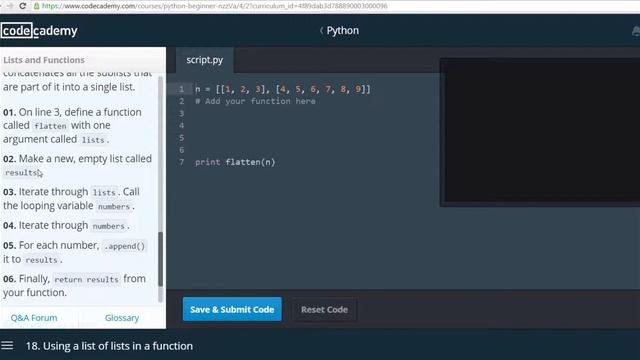640x360 pixels.
Task: Click the Python course title link
Action: [x=342, y=31]
